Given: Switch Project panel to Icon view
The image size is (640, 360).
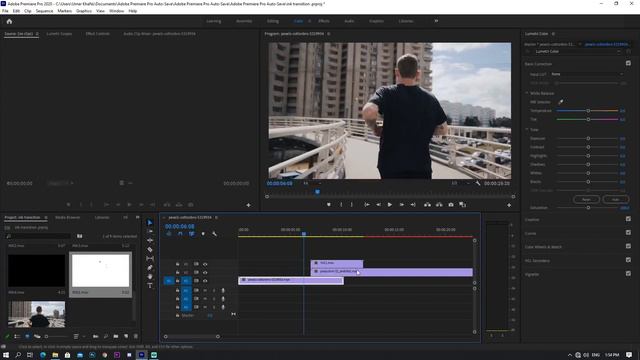Looking at the screenshot, I should coord(27,336).
